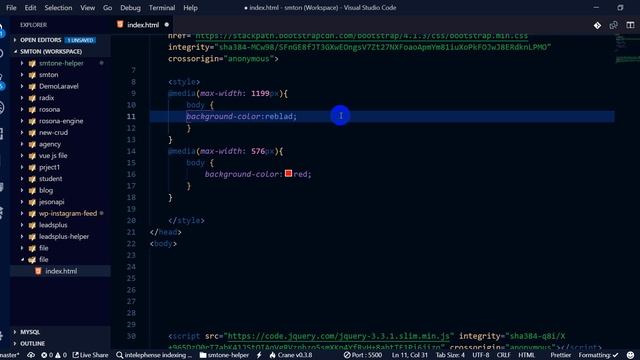Viewport: 640px width, 360px height.
Task: Click the smtone-helper folder status item
Action: (224, 355)
